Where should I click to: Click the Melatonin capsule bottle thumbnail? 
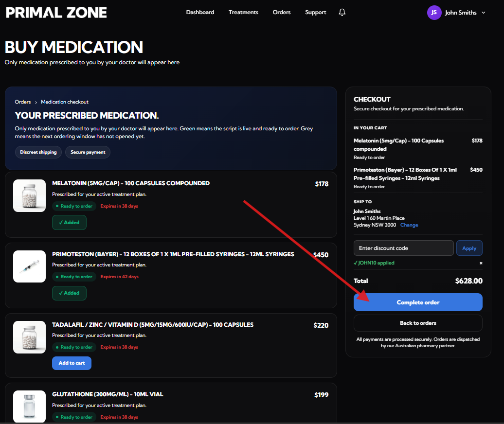click(x=29, y=195)
